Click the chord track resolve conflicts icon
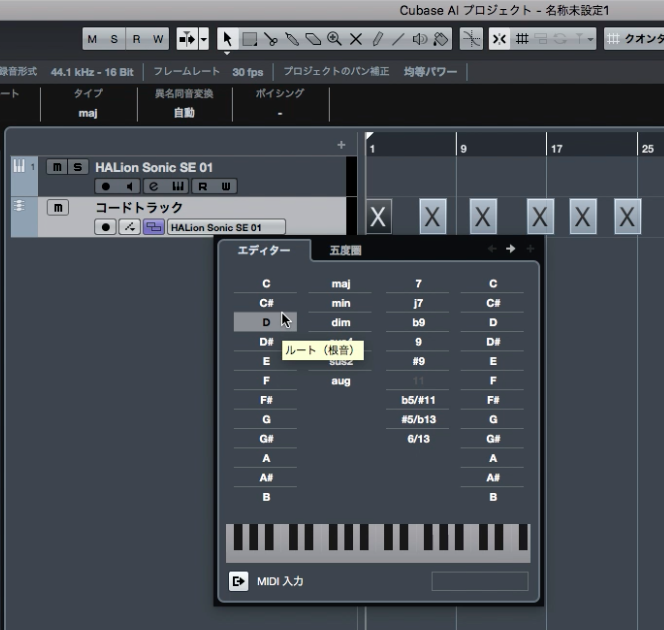The width and height of the screenshot is (664, 630). pos(130,227)
